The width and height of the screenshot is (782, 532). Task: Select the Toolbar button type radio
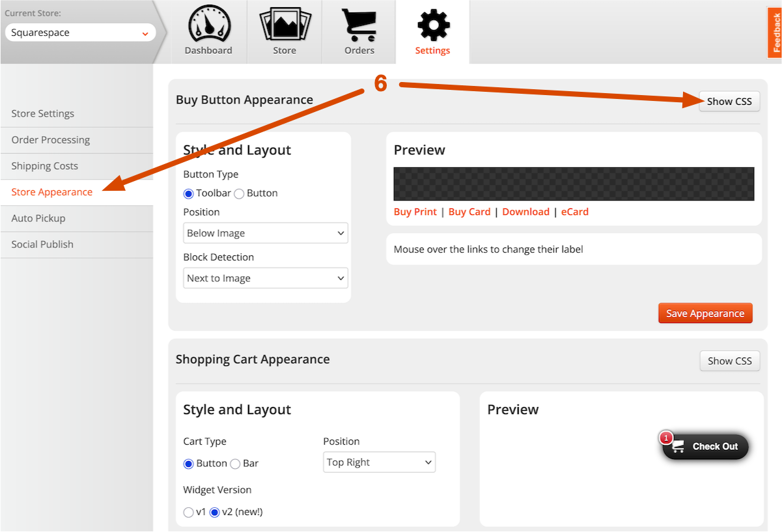(189, 193)
